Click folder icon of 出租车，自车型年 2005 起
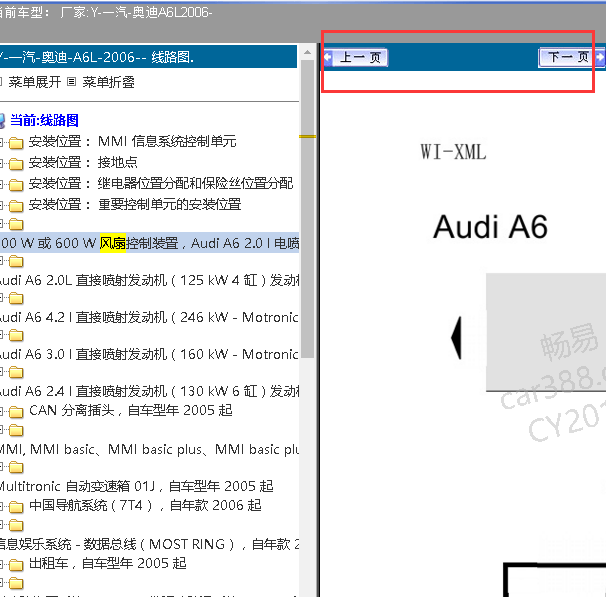The height and width of the screenshot is (597, 606). [16, 565]
